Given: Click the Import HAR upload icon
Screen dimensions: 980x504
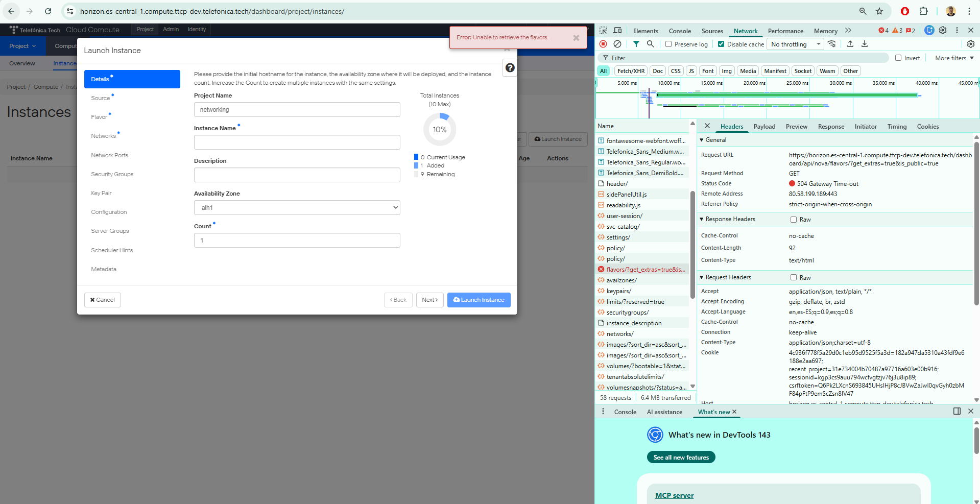Looking at the screenshot, I should click(x=850, y=44).
